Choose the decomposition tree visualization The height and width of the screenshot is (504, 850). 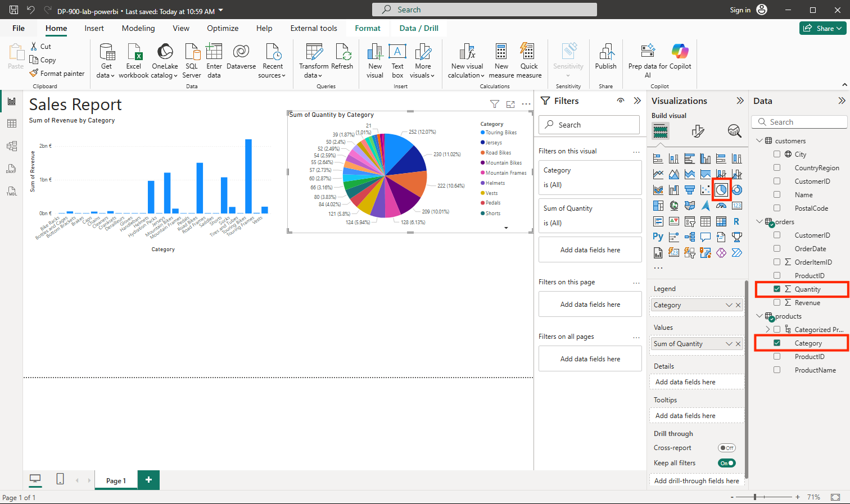click(x=690, y=237)
